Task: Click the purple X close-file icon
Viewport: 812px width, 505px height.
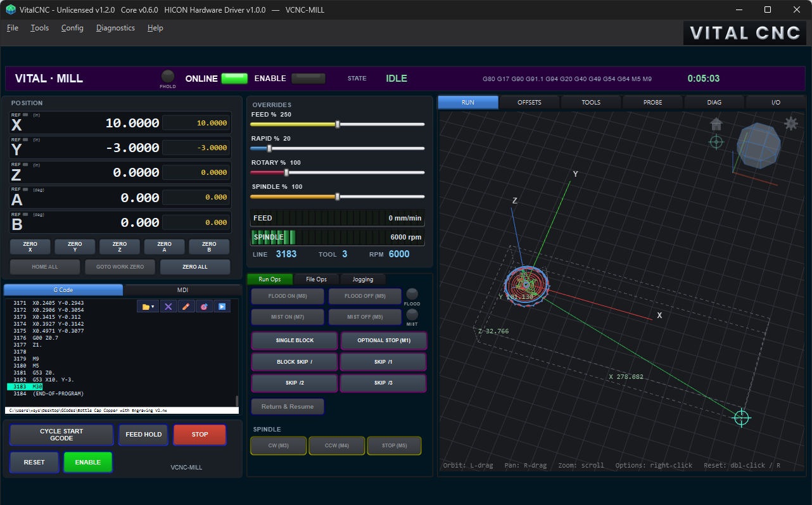Action: click(168, 307)
